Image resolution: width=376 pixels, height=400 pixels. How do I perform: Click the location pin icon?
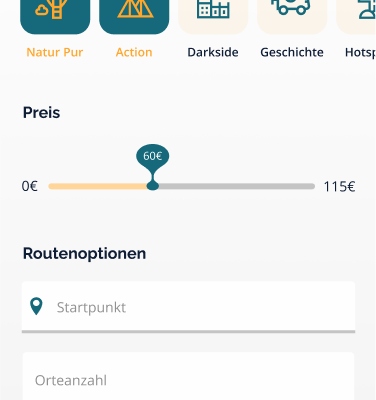coord(36,306)
